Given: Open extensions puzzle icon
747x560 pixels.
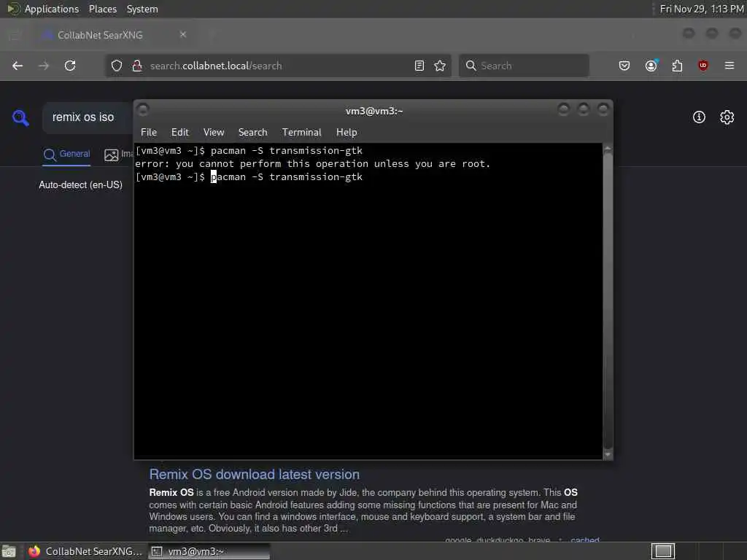Looking at the screenshot, I should coord(677,66).
